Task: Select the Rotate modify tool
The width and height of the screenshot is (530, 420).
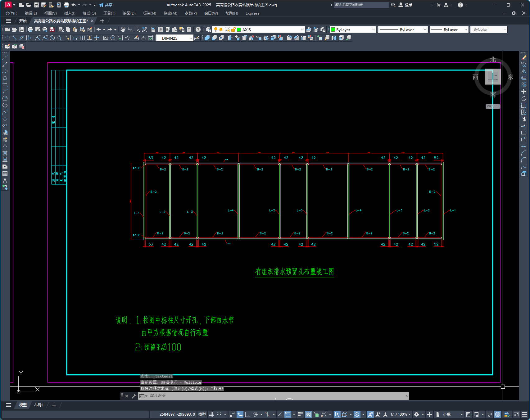Action: coord(524,98)
